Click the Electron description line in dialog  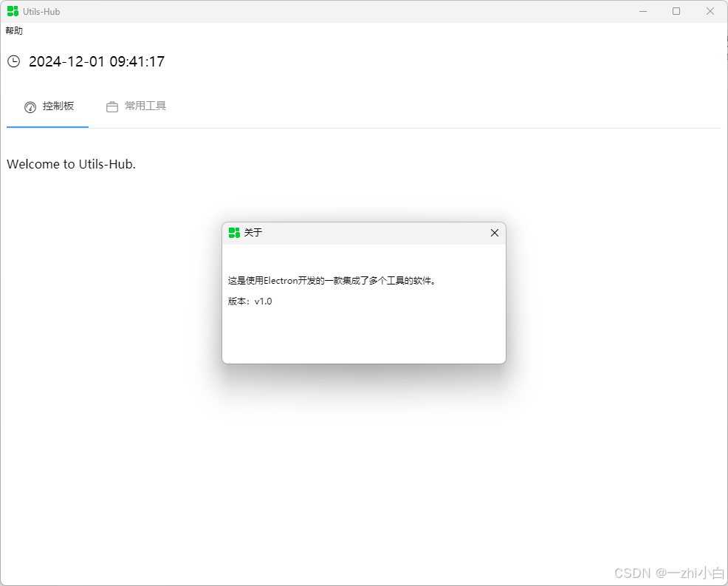tap(332, 281)
